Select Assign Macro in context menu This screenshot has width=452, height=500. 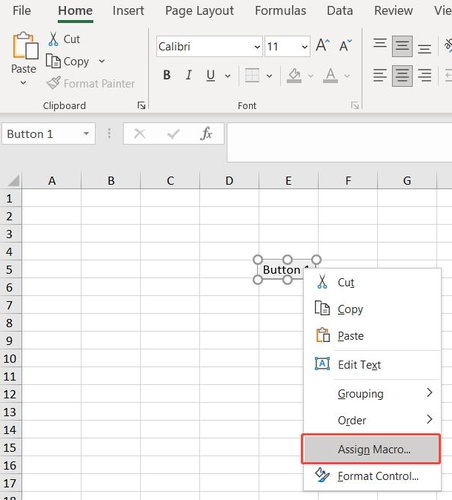[371, 449]
